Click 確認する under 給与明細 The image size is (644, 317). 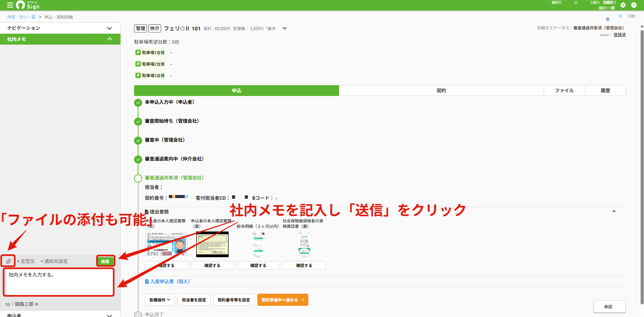coord(258,265)
